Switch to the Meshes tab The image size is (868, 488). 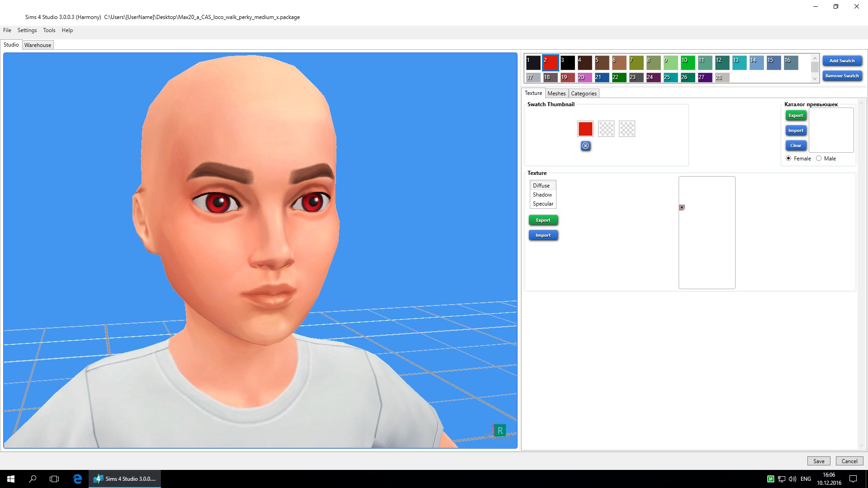pyautogui.click(x=556, y=94)
